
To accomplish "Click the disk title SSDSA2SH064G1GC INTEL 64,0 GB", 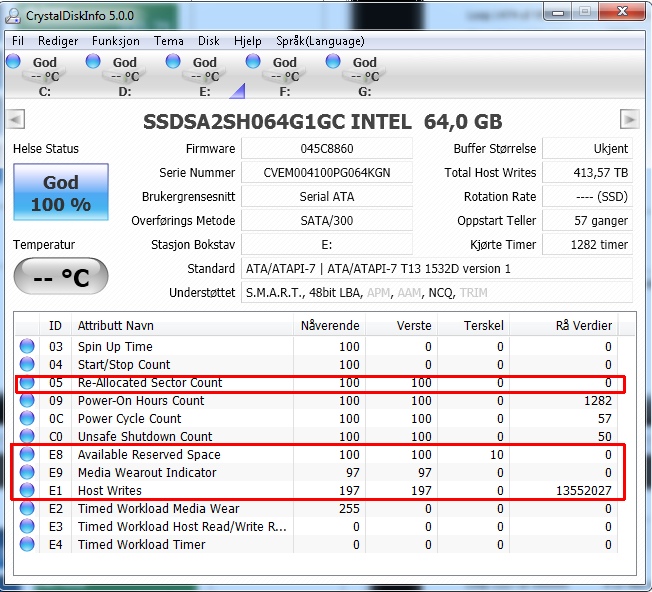I will tap(323, 122).
